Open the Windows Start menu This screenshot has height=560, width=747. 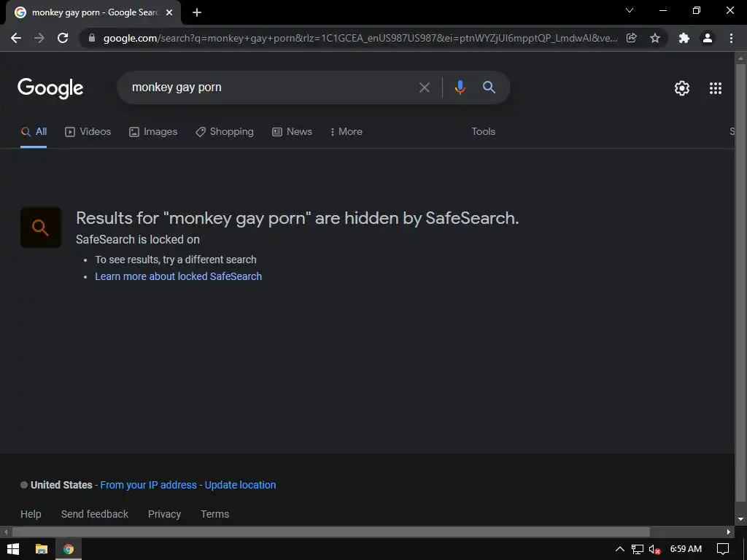pyautogui.click(x=13, y=549)
